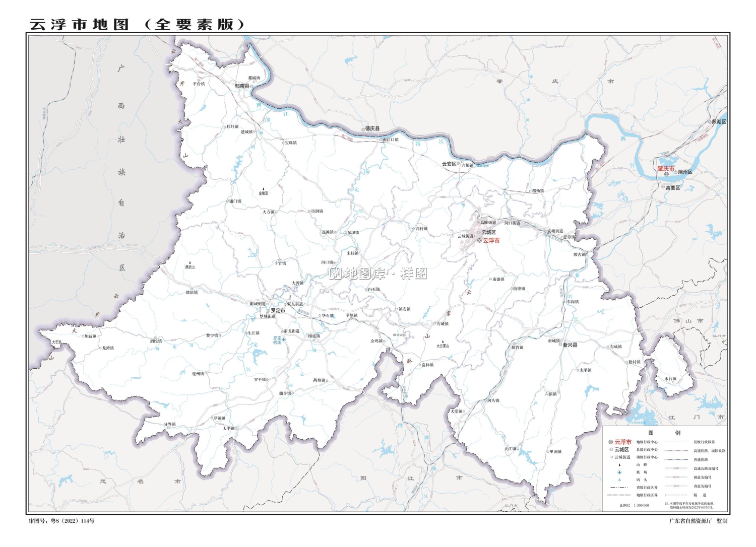Click the county center marker at 云城区
Screen dimensions: 756x547
coord(479,232)
